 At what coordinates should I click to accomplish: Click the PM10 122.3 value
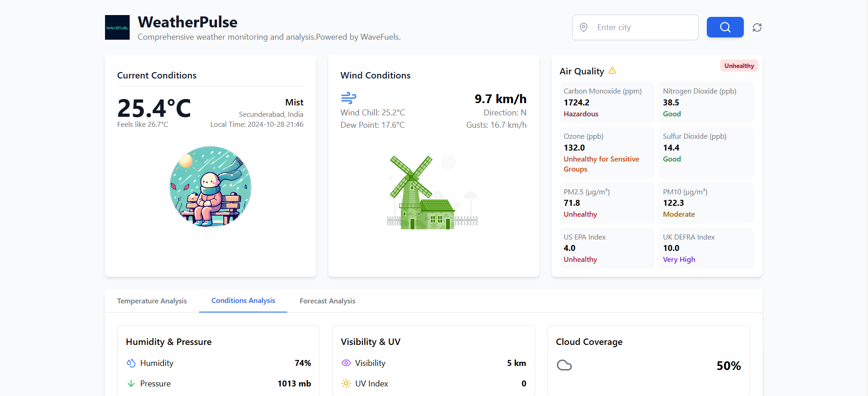pos(673,203)
